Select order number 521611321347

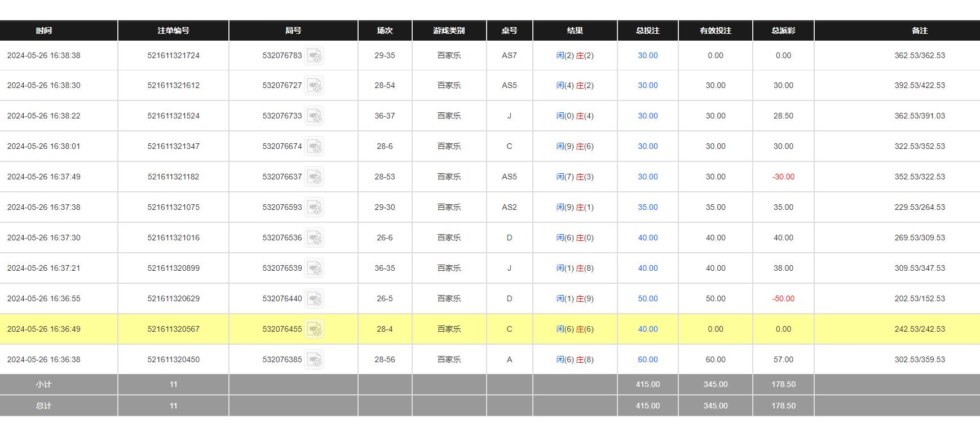click(x=174, y=146)
